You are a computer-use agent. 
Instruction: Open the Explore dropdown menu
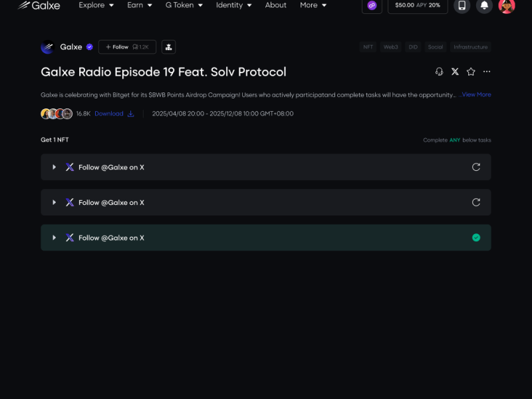point(96,5)
